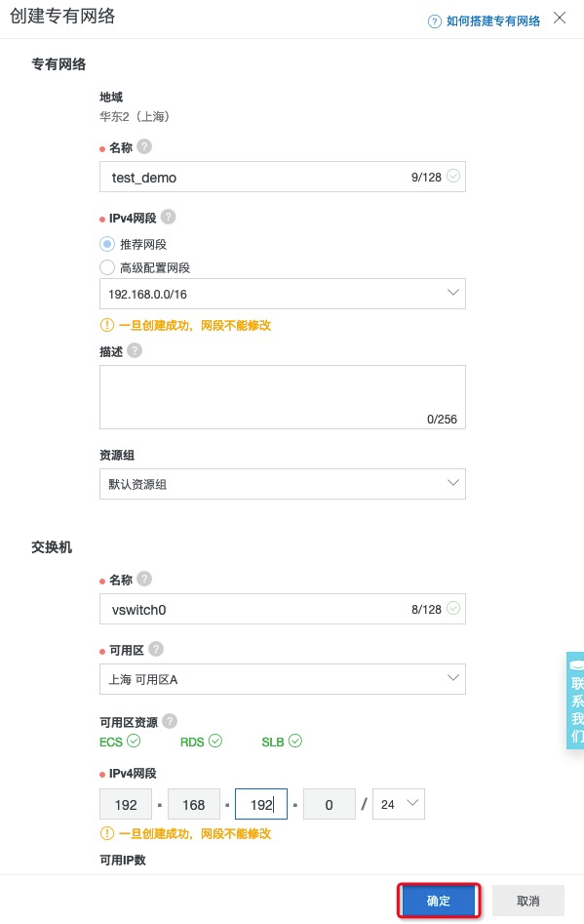Open help tooltip beside VPC IPv4网段 label
Screen dimensions: 584x924
169,217
